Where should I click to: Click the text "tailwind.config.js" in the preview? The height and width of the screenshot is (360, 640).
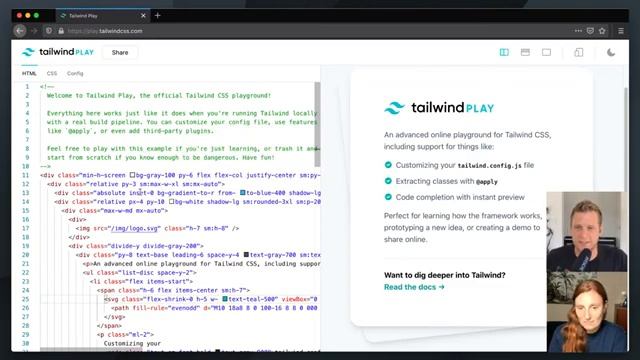click(489, 166)
